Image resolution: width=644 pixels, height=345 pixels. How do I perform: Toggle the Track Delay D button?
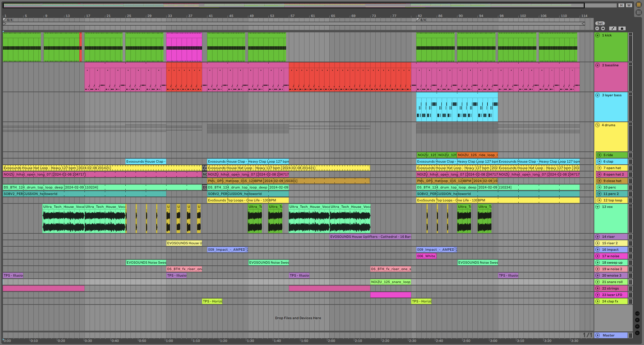tap(637, 333)
